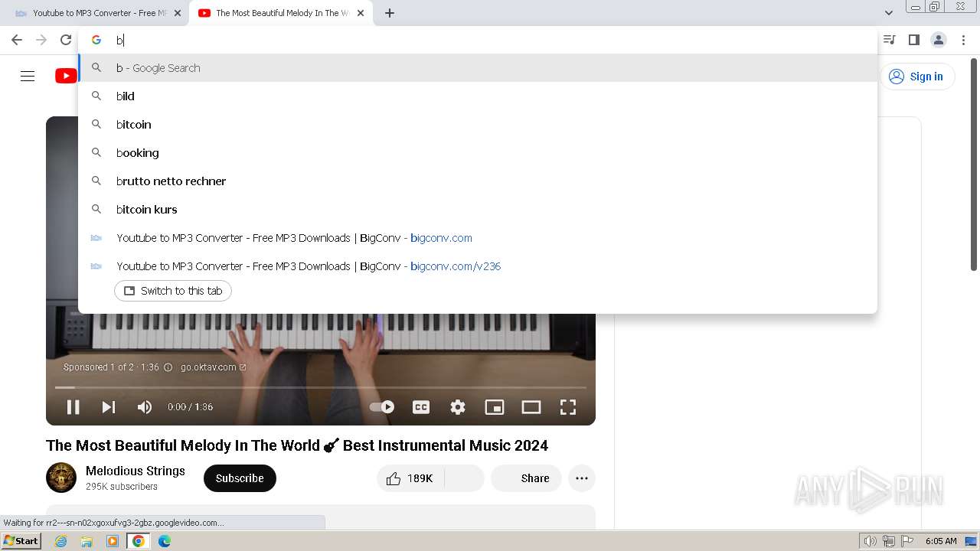Enable miniplayer mode icon
The image size is (980, 551).
[x=495, y=407]
